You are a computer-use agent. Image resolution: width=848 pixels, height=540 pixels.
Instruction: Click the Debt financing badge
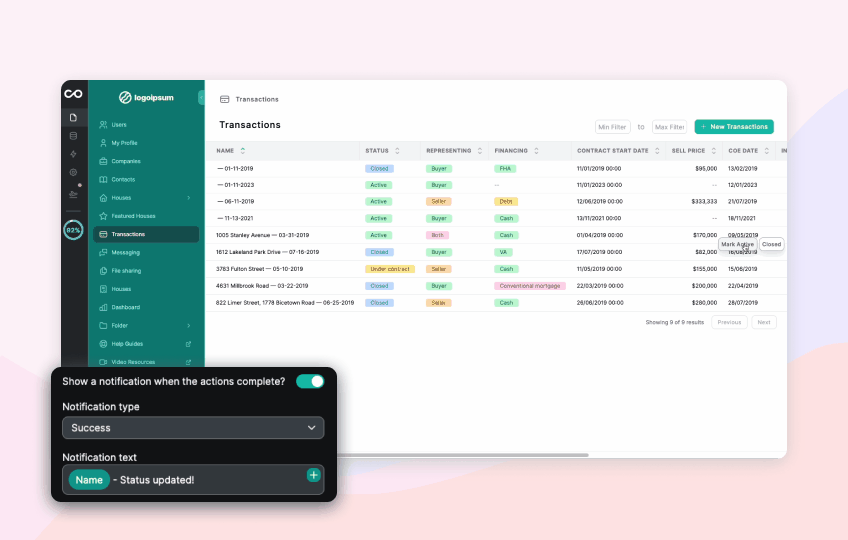pos(506,201)
